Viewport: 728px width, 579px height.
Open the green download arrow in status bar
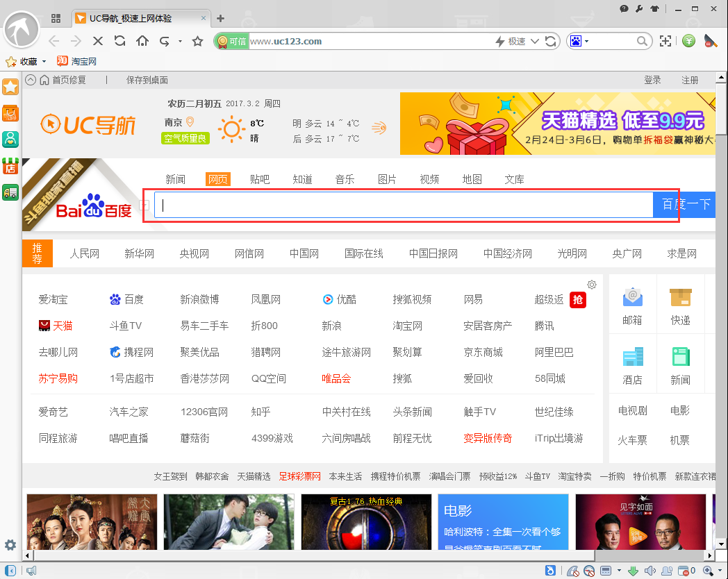(633, 571)
